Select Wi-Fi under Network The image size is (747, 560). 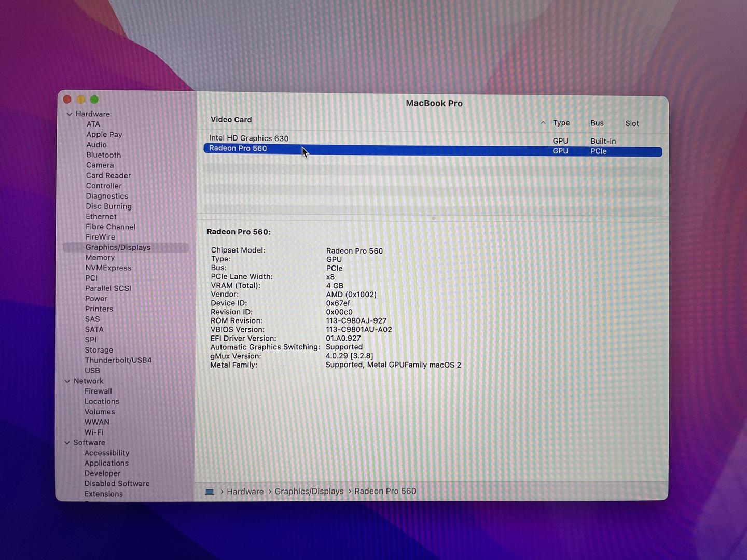tap(94, 432)
